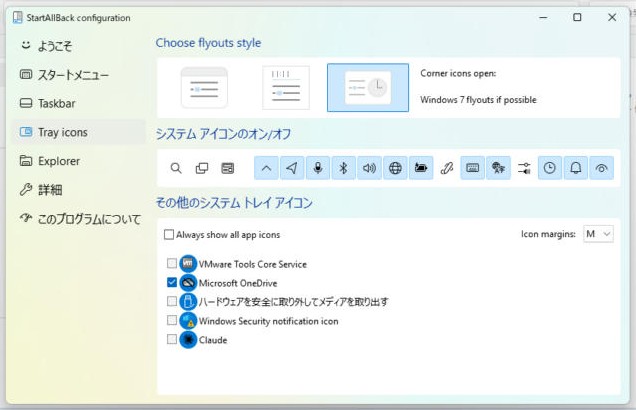636x410 pixels.
Task: Open the Icon margins dropdown
Action: [598, 234]
